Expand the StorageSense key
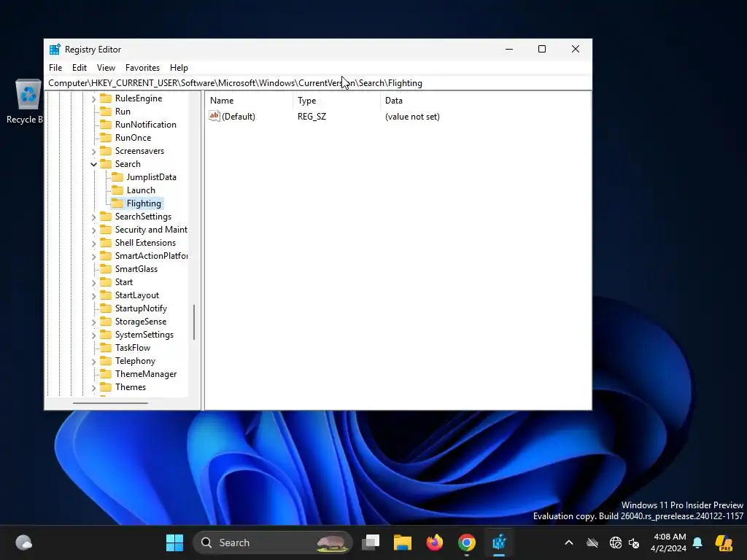 coord(94,322)
